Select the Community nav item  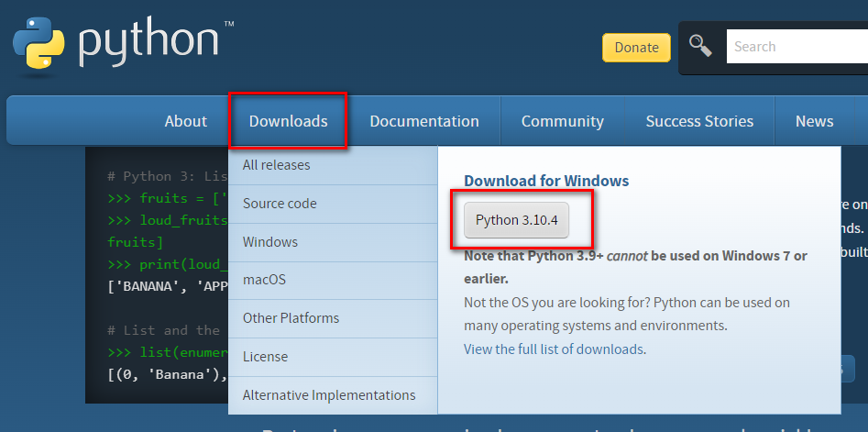coord(562,121)
